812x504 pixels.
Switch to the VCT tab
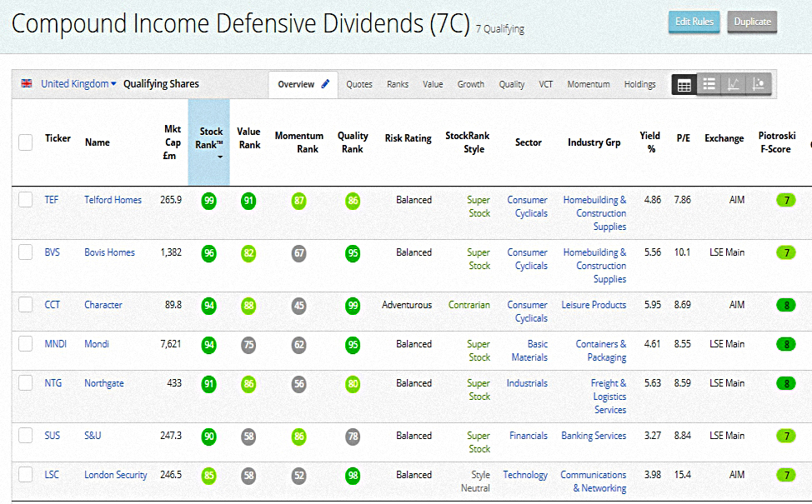546,84
